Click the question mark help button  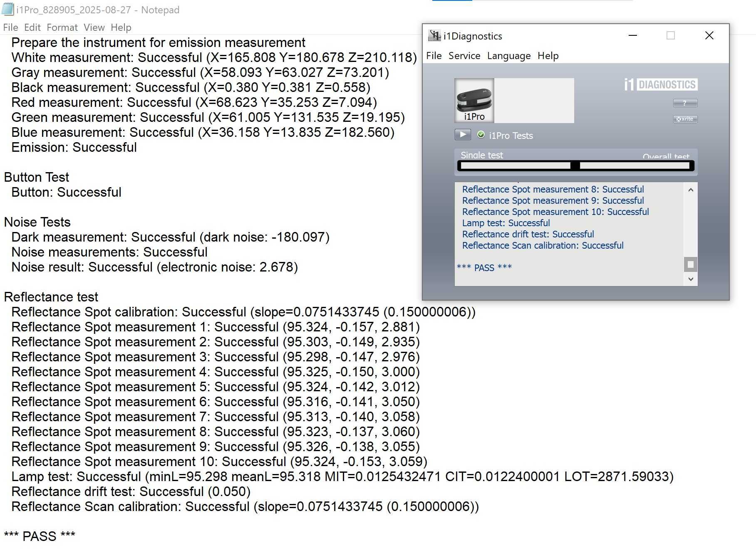[x=685, y=103]
